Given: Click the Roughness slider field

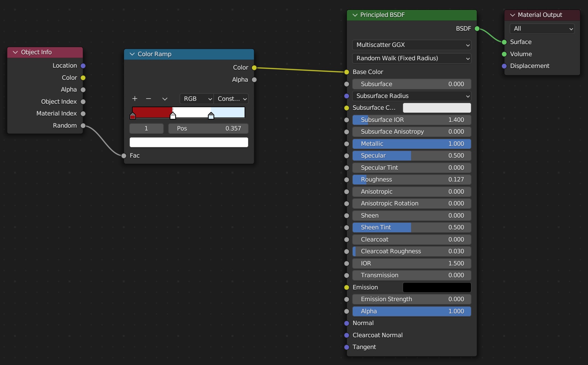Looking at the screenshot, I should point(411,180).
